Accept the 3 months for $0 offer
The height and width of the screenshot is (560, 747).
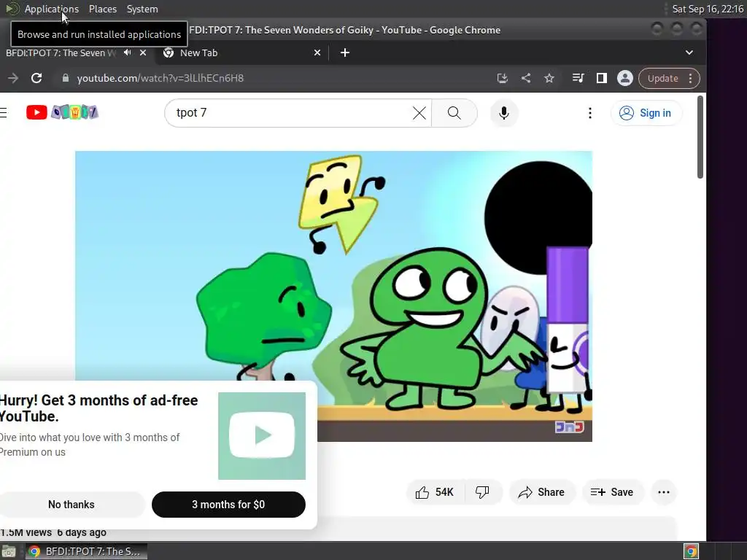[x=228, y=505]
